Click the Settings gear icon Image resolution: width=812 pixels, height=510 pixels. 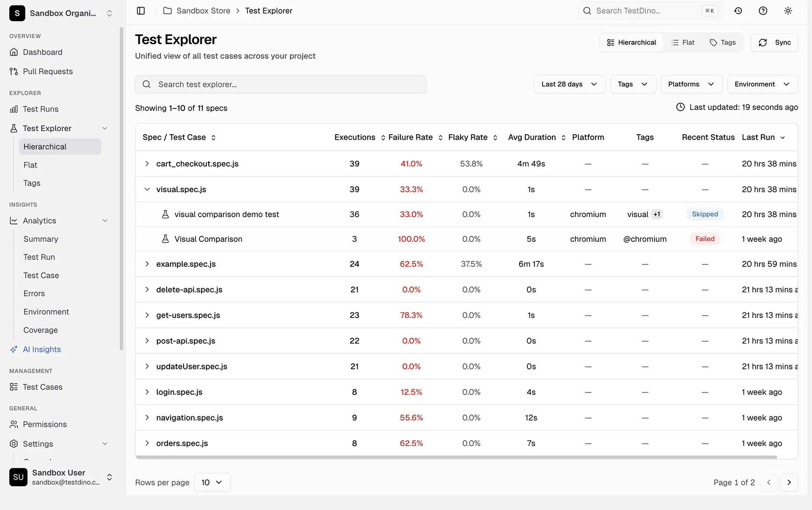pos(14,444)
